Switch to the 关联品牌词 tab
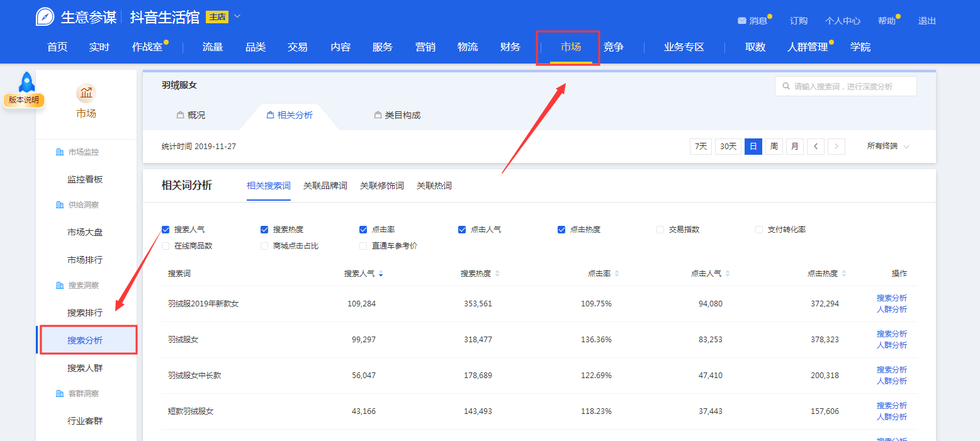Viewport: 980px width, 441px height. coord(325,186)
